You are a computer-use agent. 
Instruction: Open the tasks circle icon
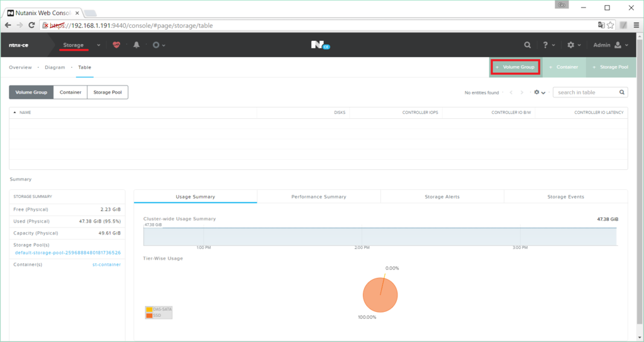(156, 45)
